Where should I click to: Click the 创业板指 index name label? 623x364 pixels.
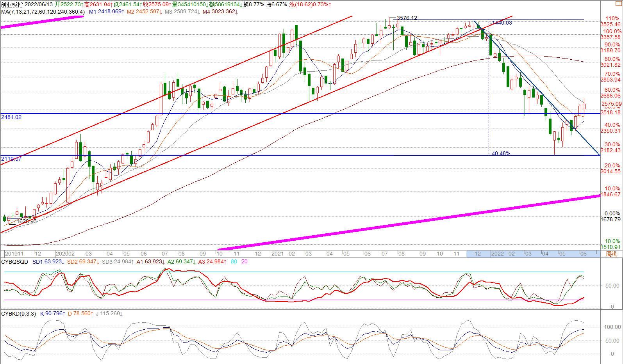pyautogui.click(x=12, y=4)
